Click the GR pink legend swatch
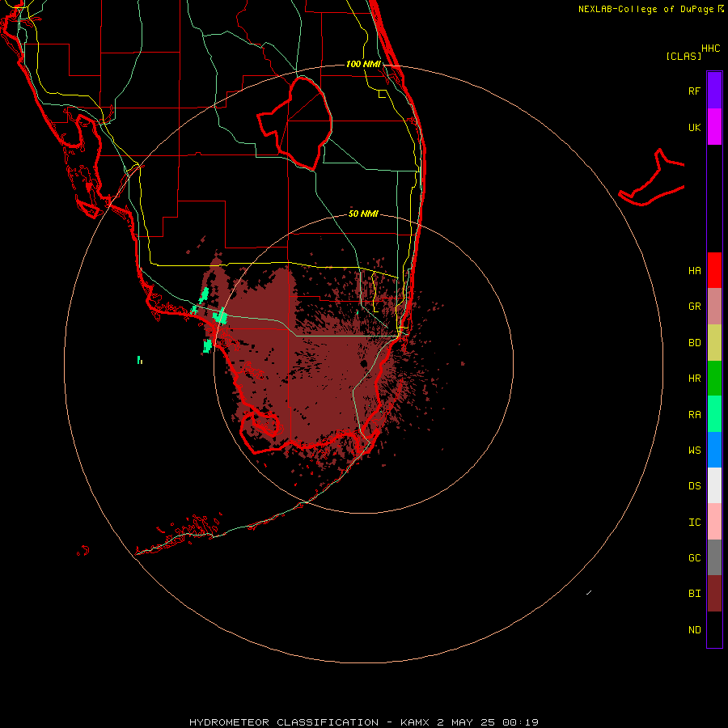The image size is (728, 728). [x=714, y=307]
